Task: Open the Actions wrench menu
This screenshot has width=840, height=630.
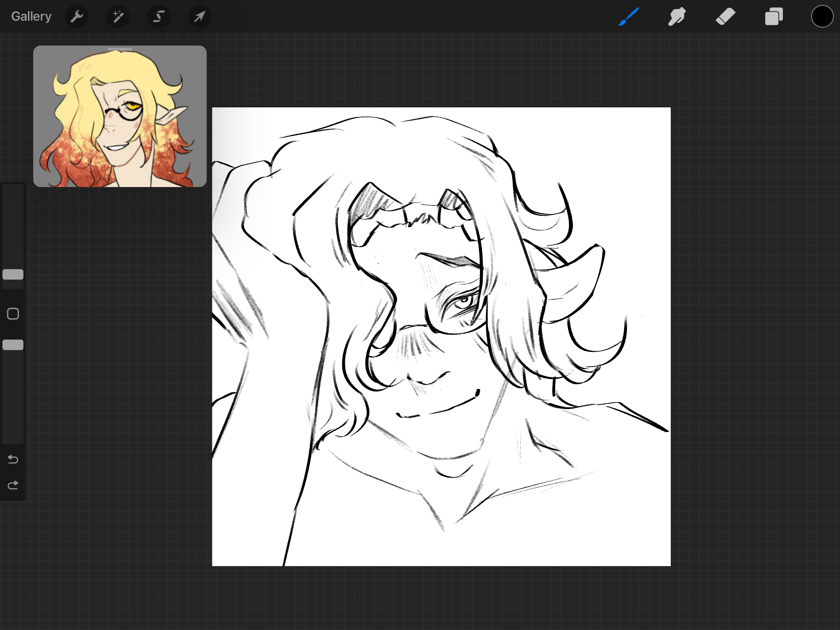Action: pyautogui.click(x=77, y=16)
